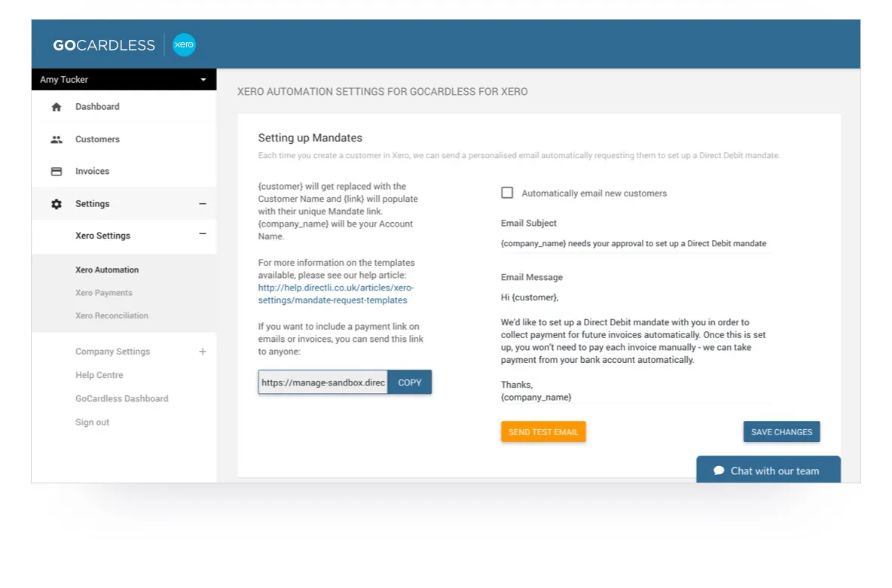
Task: Click the Invoices card icon
Action: pyautogui.click(x=57, y=172)
